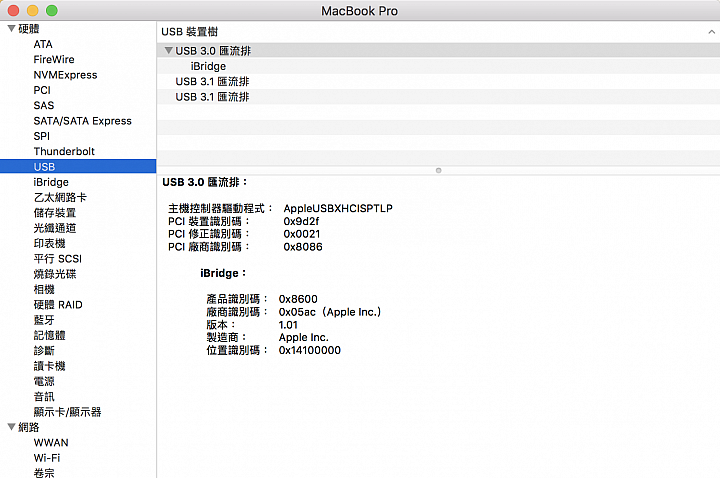Image resolution: width=720 pixels, height=478 pixels.
Task: Click the pane divider drag handle
Action: [439, 170]
